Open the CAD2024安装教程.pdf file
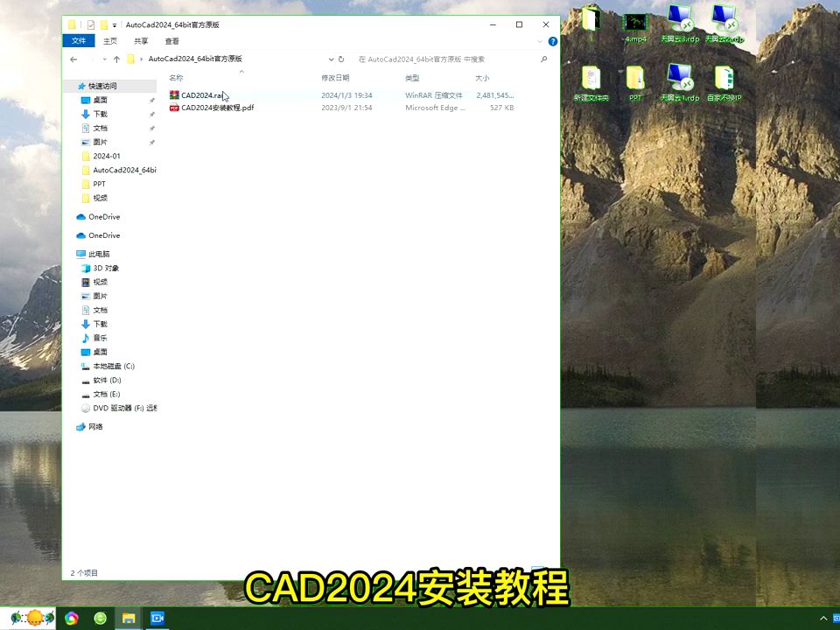The width and height of the screenshot is (840, 630). click(x=214, y=108)
